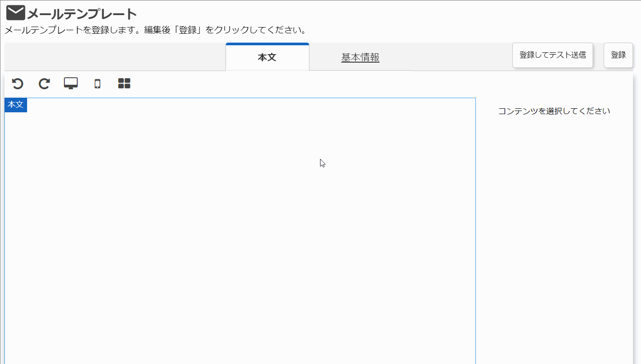This screenshot has width=641, height=364.
Task: Click the mobile phone icon in toolbar
Action: click(x=97, y=83)
